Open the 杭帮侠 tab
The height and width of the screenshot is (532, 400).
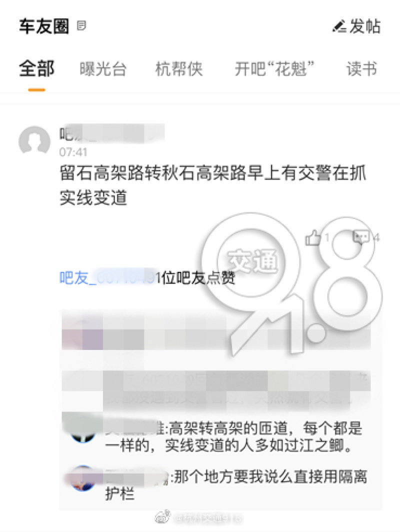tap(179, 69)
